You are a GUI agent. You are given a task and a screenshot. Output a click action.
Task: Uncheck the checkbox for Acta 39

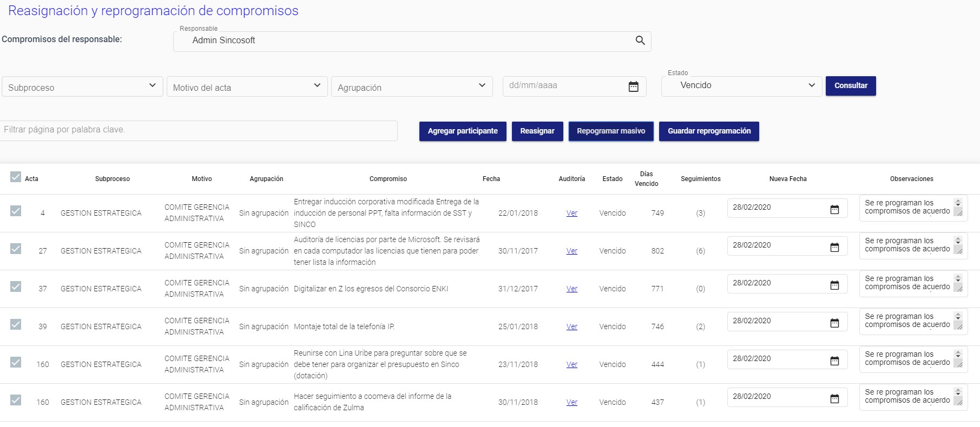tap(16, 324)
